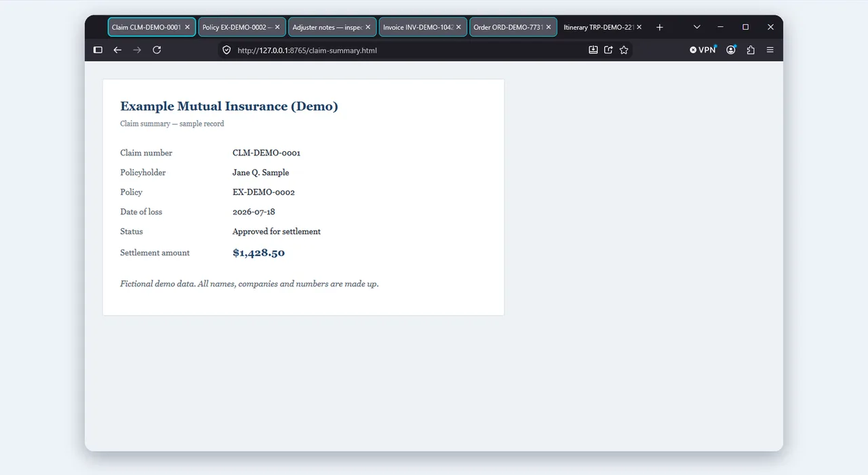Click the shield icon in address bar
This screenshot has height=475, width=868.
pos(226,50)
